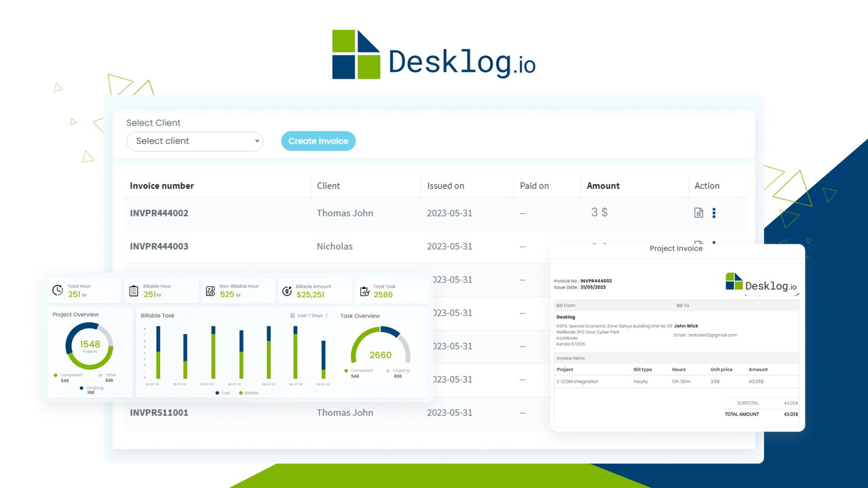Click the Non-Billable Hour icon
The width and height of the screenshot is (868, 488).
click(x=210, y=291)
